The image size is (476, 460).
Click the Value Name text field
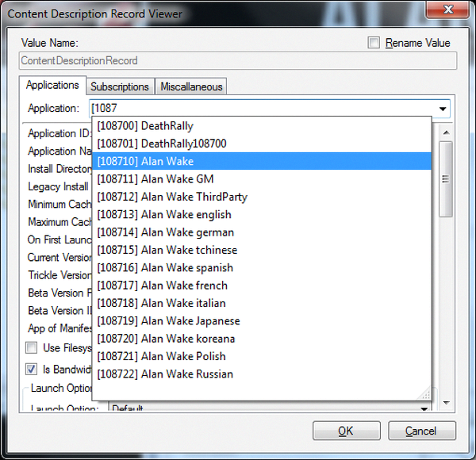(237, 60)
